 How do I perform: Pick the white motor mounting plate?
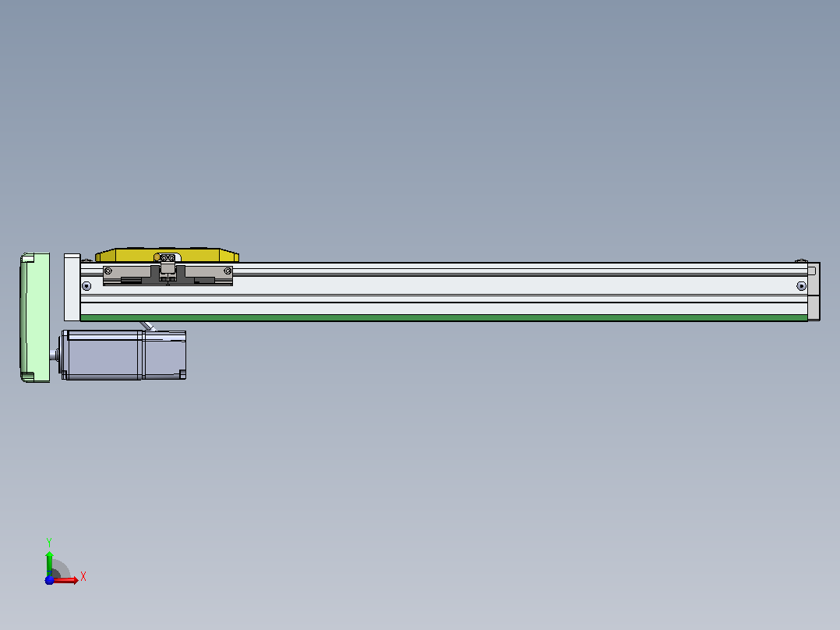click(x=72, y=288)
